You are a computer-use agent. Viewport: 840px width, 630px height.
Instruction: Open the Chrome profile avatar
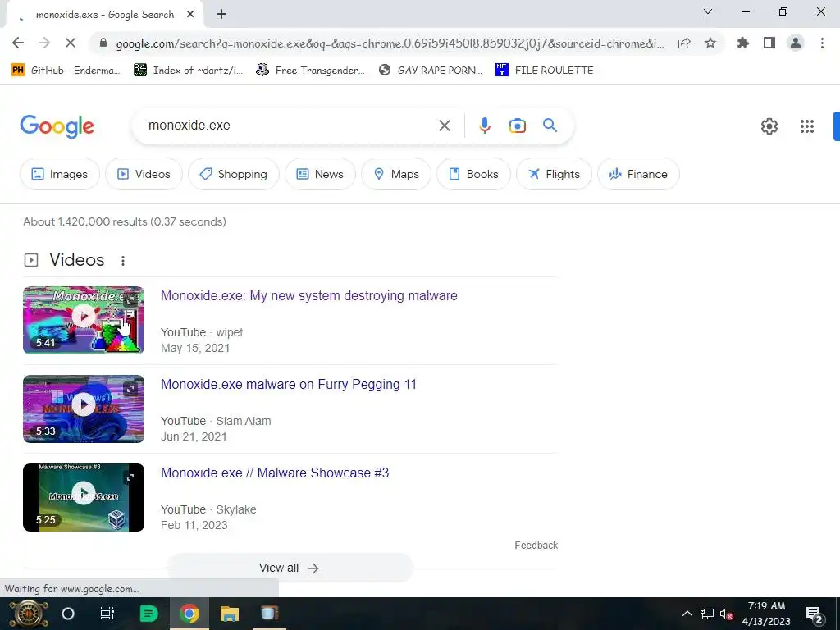[796, 43]
